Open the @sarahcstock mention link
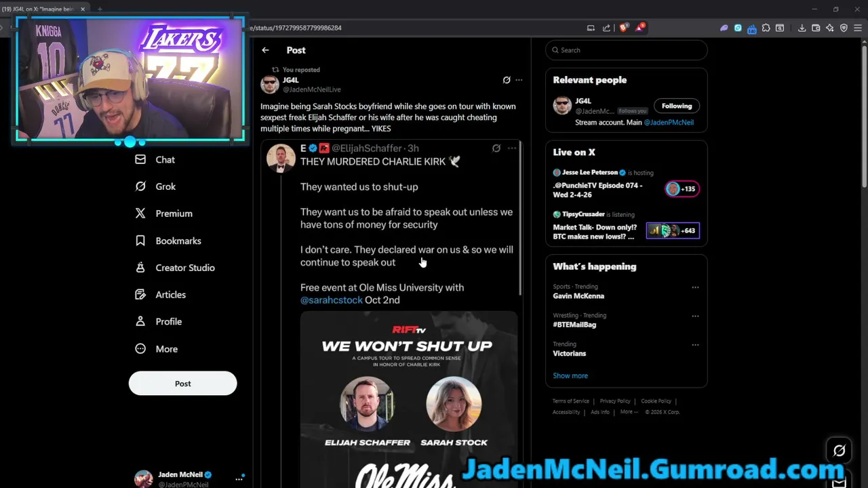 (x=332, y=300)
